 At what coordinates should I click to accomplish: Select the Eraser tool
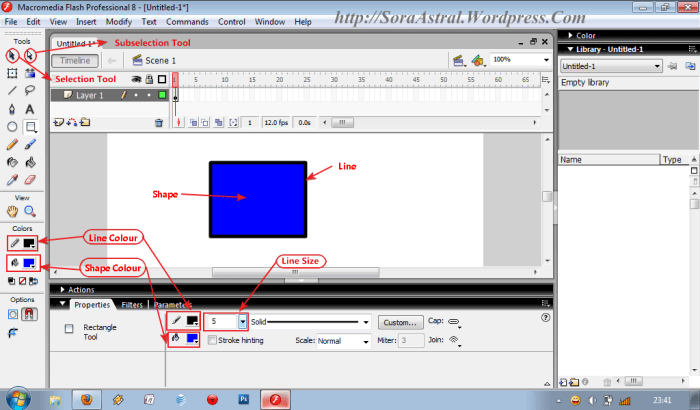click(30, 180)
